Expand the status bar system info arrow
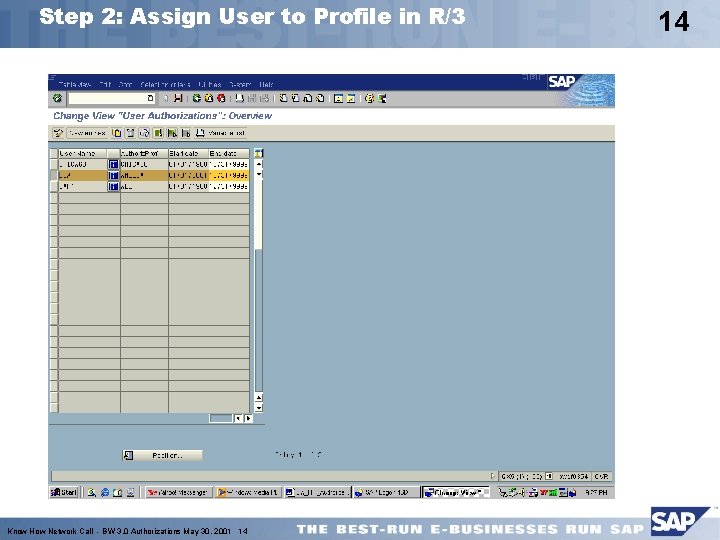This screenshot has height=540, width=720. (x=493, y=476)
